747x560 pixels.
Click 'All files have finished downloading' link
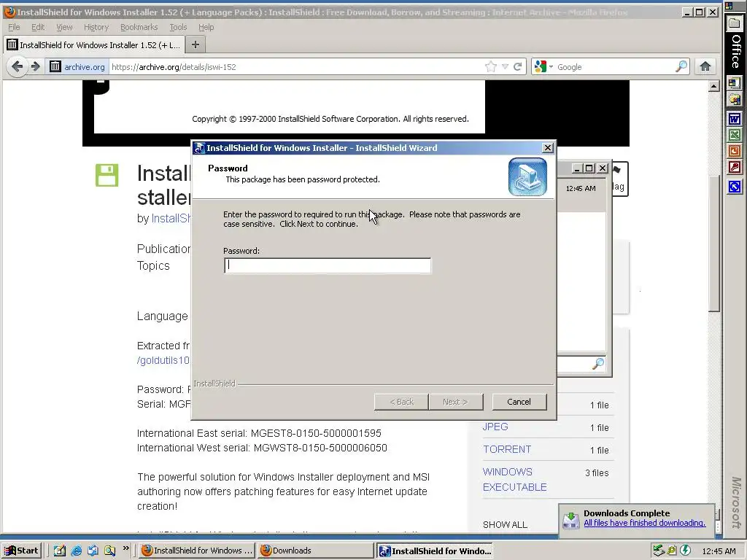coord(645,523)
